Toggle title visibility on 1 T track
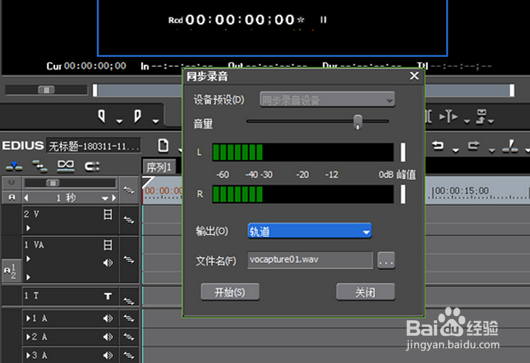530x363 pixels. (108, 296)
